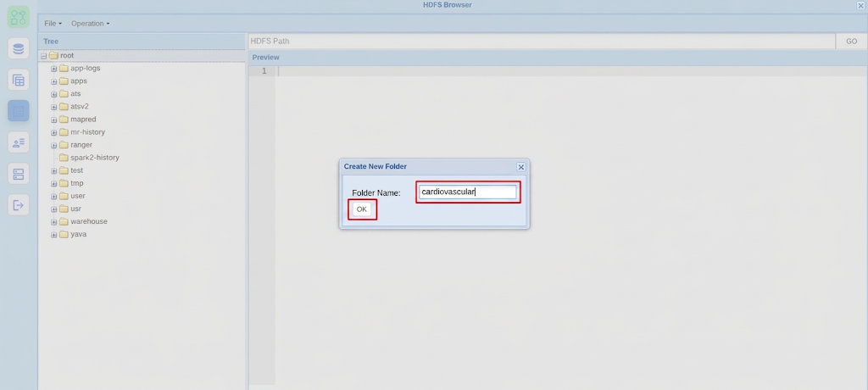Click the folder icon of mapred
The image size is (868, 390).
[64, 119]
